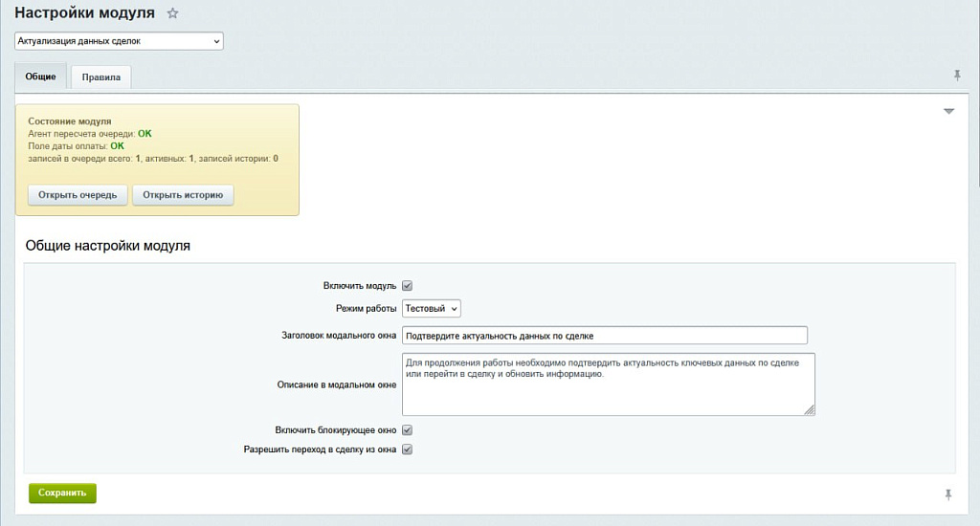Click the green Сохранить button
Screen dimensions: 980x526
click(62, 493)
